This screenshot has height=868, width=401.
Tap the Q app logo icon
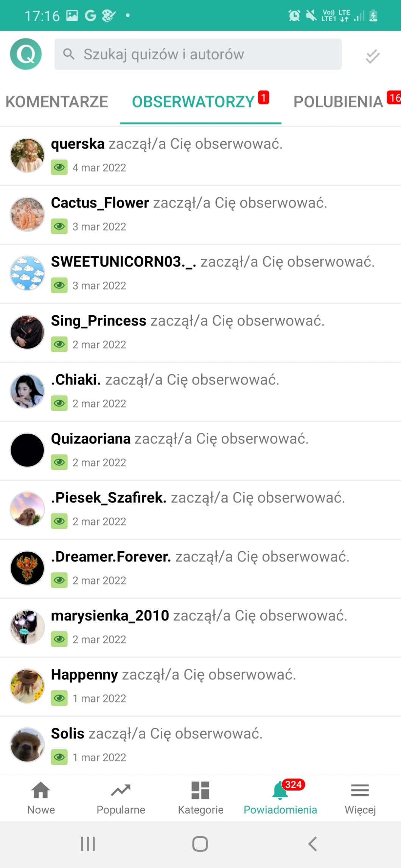[26, 54]
